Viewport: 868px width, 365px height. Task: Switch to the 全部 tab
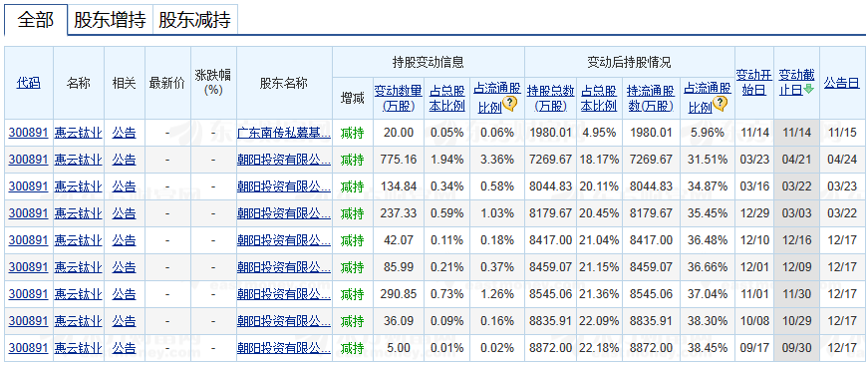(36, 20)
